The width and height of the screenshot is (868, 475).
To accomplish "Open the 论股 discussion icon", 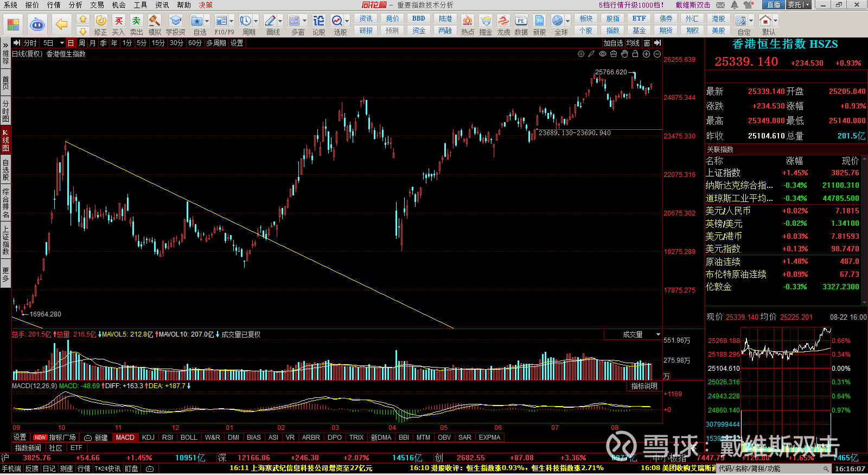I will click(319, 21).
